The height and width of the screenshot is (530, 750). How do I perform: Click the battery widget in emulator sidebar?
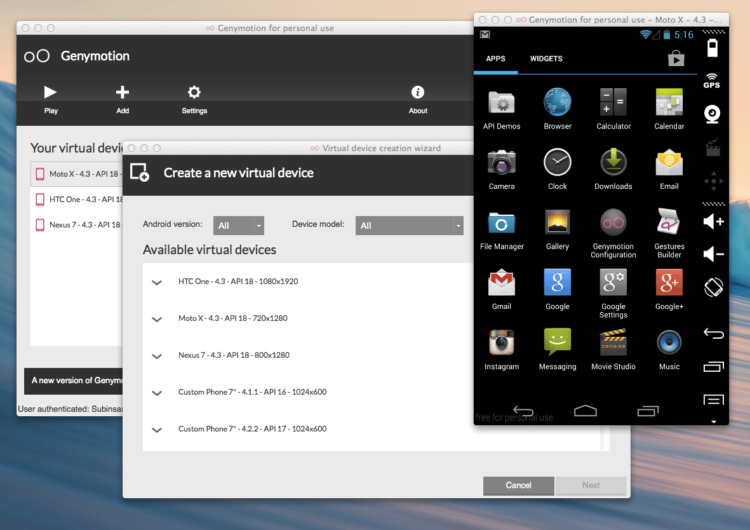click(x=712, y=48)
